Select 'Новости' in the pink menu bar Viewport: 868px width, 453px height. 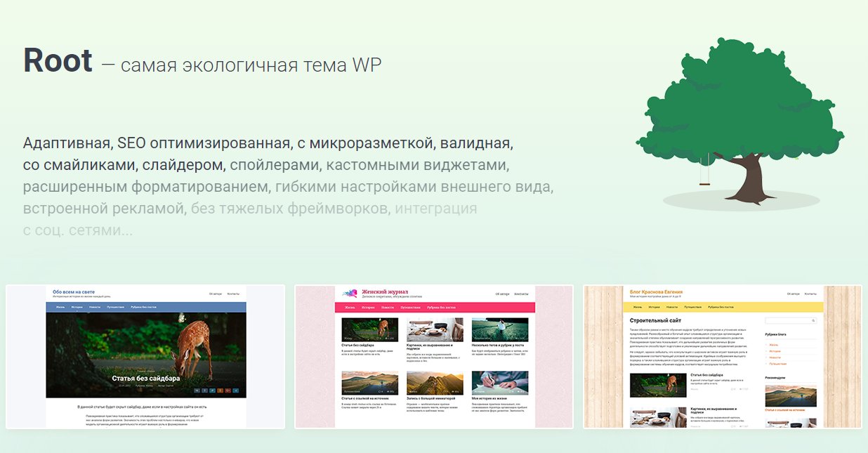(x=387, y=308)
